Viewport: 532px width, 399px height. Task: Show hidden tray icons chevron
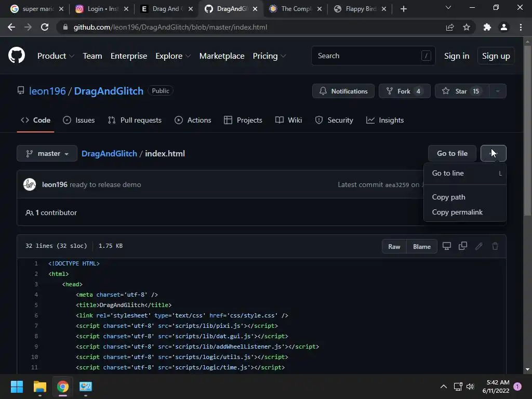point(444,387)
